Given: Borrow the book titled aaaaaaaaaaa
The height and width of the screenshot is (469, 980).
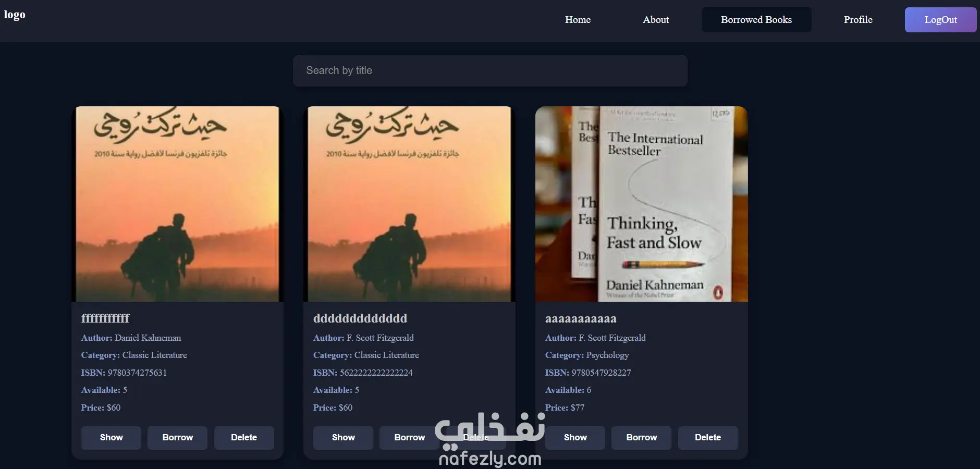Looking at the screenshot, I should pyautogui.click(x=641, y=438).
